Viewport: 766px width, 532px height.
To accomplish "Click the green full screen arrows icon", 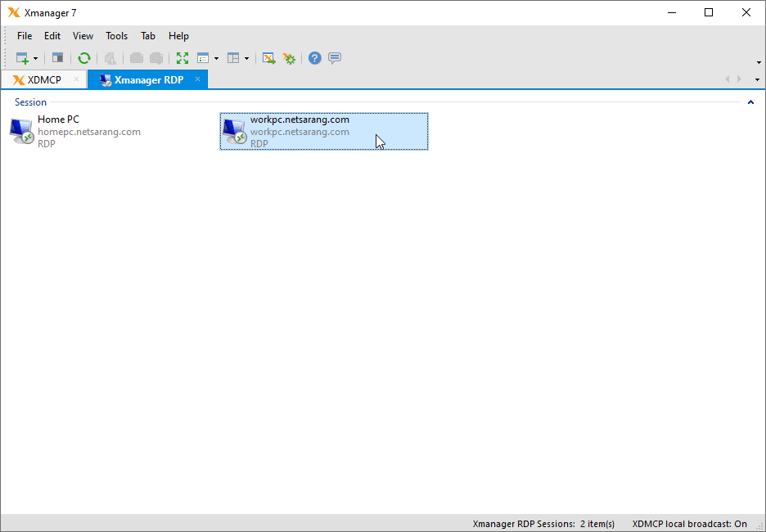I will 182,58.
